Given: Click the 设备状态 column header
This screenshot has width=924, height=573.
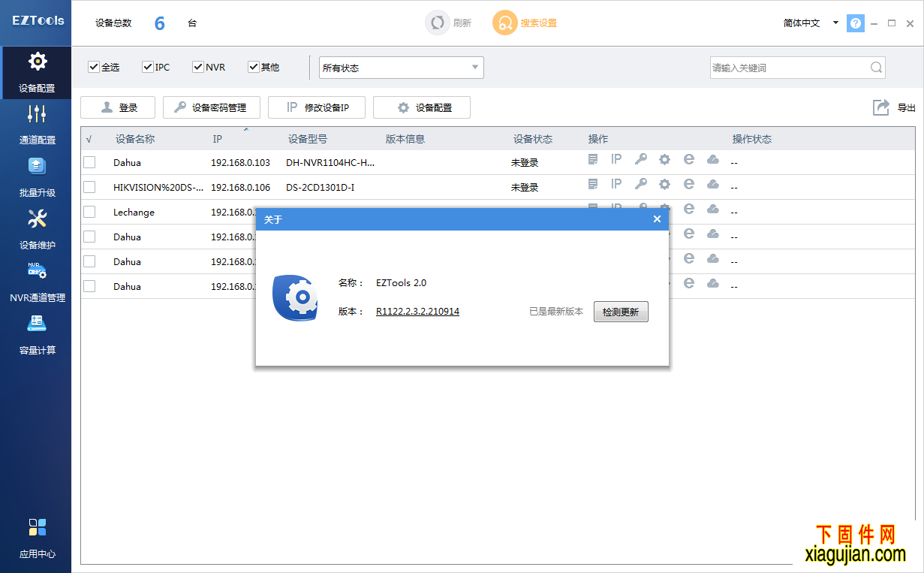Looking at the screenshot, I should tap(533, 139).
